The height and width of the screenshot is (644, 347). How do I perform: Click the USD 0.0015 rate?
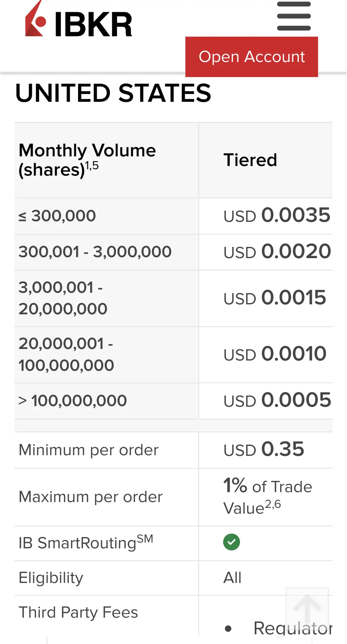(275, 298)
